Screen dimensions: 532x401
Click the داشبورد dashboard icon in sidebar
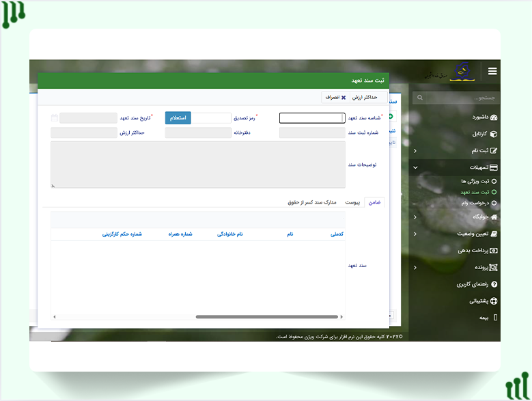tap(494, 117)
